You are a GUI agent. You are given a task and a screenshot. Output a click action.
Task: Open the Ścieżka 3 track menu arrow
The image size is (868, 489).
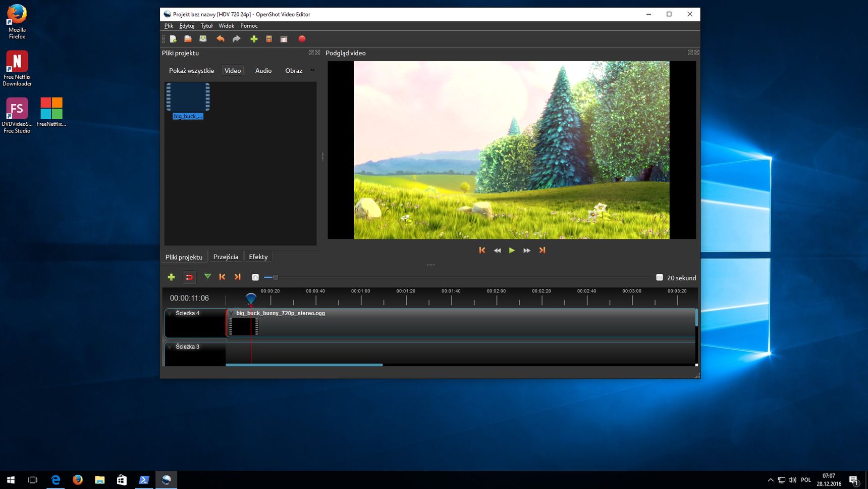pos(170,347)
